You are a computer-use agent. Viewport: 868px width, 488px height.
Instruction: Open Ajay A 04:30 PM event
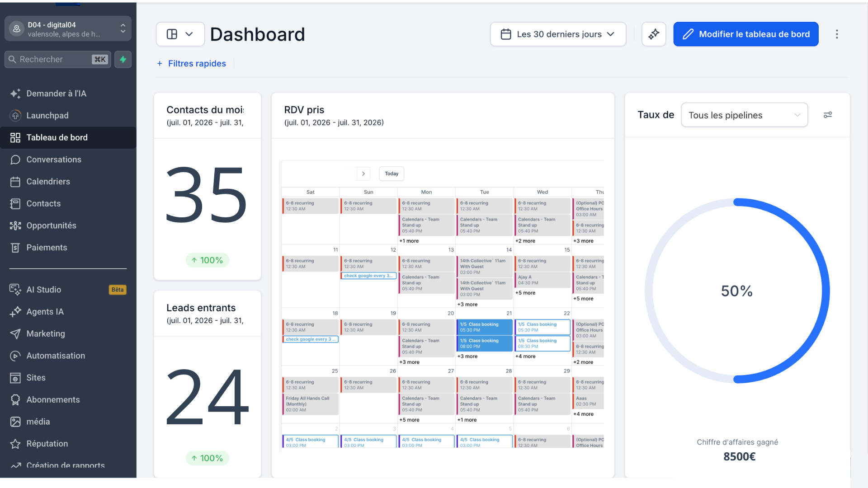[x=542, y=280]
